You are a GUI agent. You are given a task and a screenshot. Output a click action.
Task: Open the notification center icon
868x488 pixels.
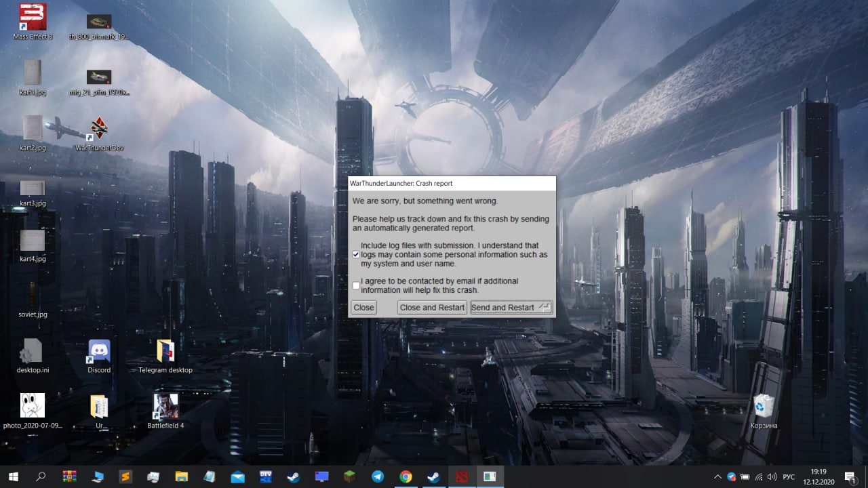(850, 476)
